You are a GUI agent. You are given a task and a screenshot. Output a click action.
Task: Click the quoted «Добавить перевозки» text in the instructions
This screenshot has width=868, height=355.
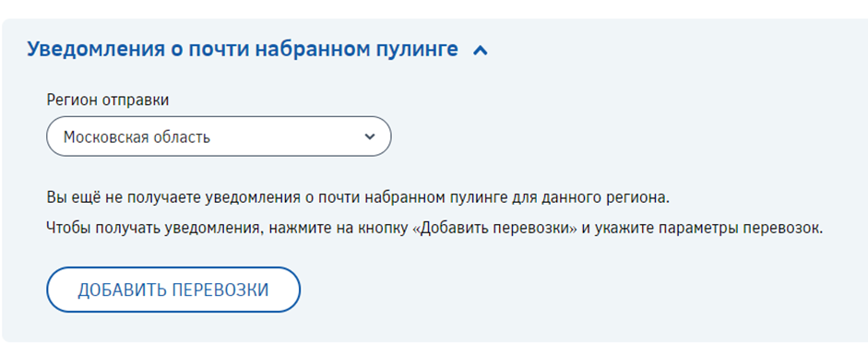[494, 229]
